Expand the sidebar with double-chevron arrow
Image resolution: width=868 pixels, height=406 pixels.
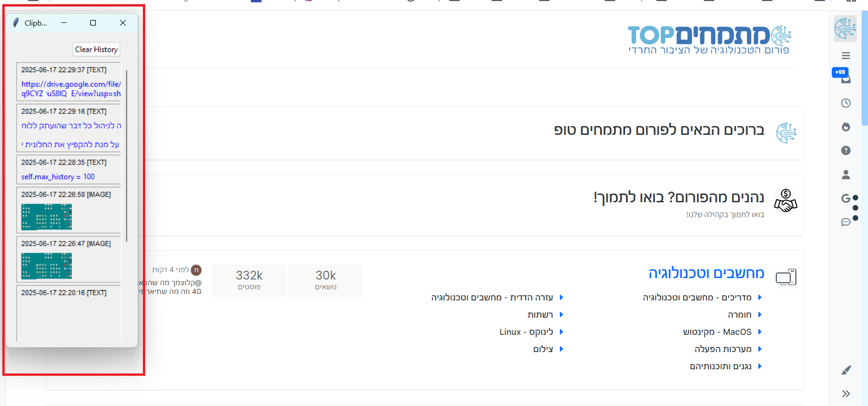click(846, 394)
